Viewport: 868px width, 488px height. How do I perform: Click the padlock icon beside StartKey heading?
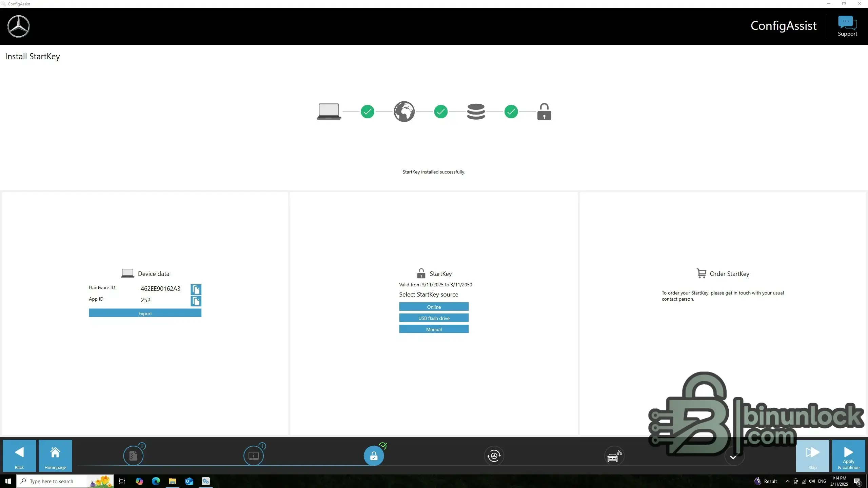pyautogui.click(x=421, y=273)
